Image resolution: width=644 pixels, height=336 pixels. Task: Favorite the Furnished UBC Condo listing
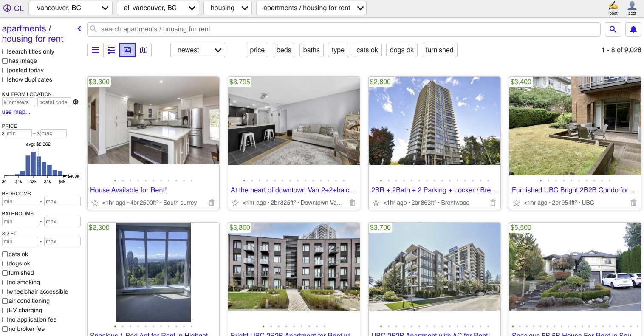[517, 203]
